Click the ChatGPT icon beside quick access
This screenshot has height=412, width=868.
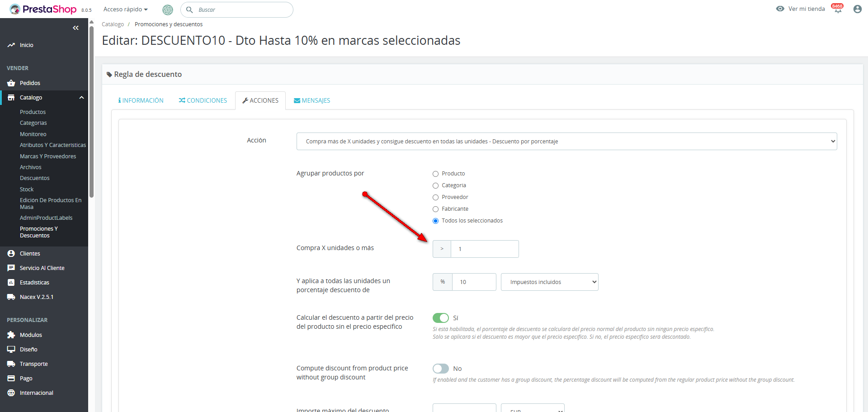[168, 9]
